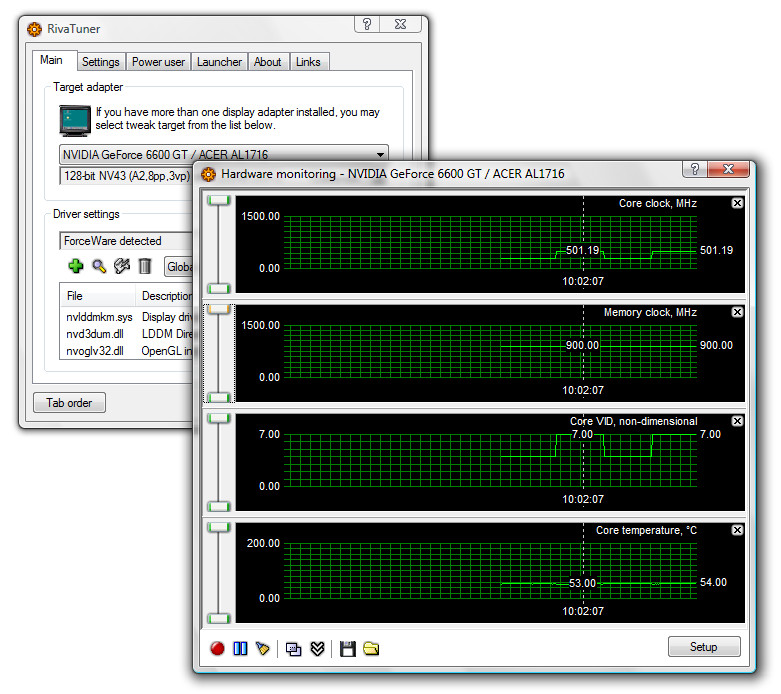The height and width of the screenshot is (694, 781).
Task: Close the Hardware monitoring window
Action: (x=729, y=169)
